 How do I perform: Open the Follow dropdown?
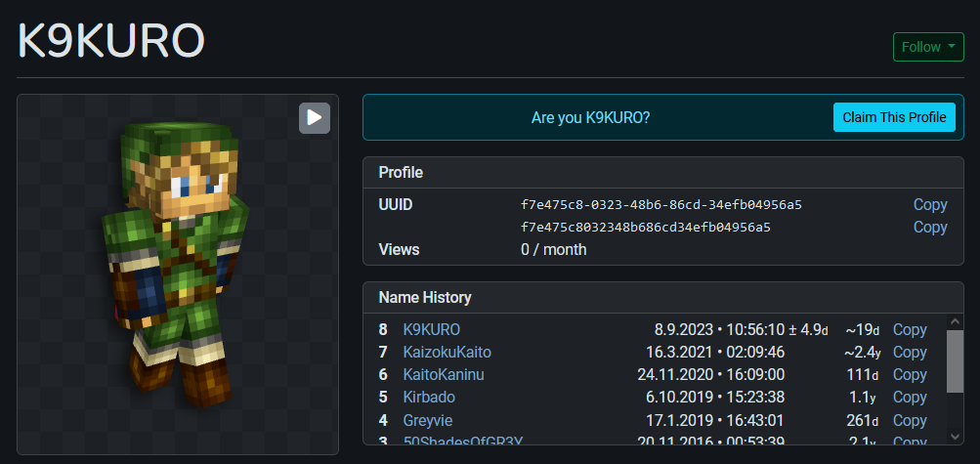928,47
